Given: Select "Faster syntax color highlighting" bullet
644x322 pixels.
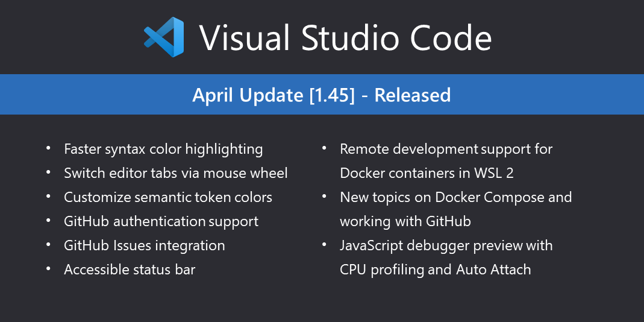Looking at the screenshot, I should tap(163, 150).
